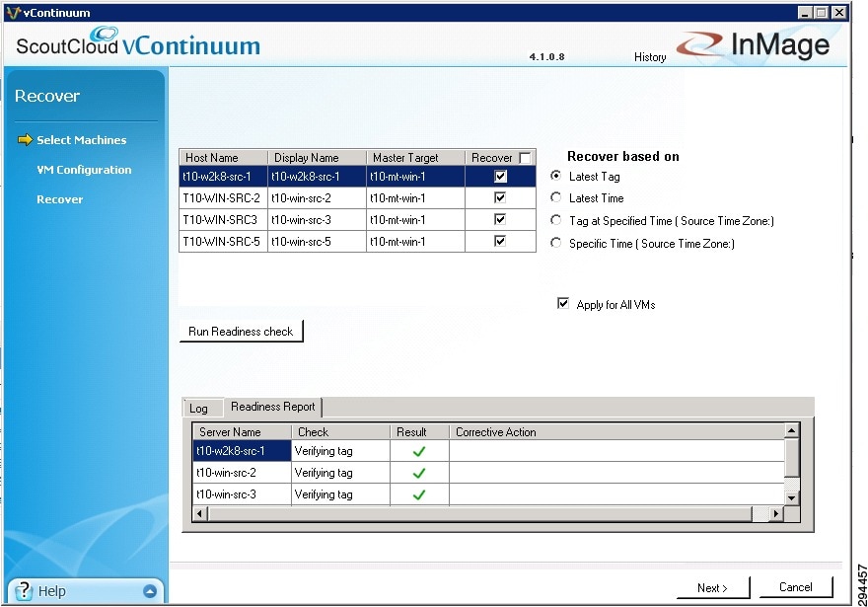Click the Corrective Action column header
The width and height of the screenshot is (868, 607).
pos(617,432)
